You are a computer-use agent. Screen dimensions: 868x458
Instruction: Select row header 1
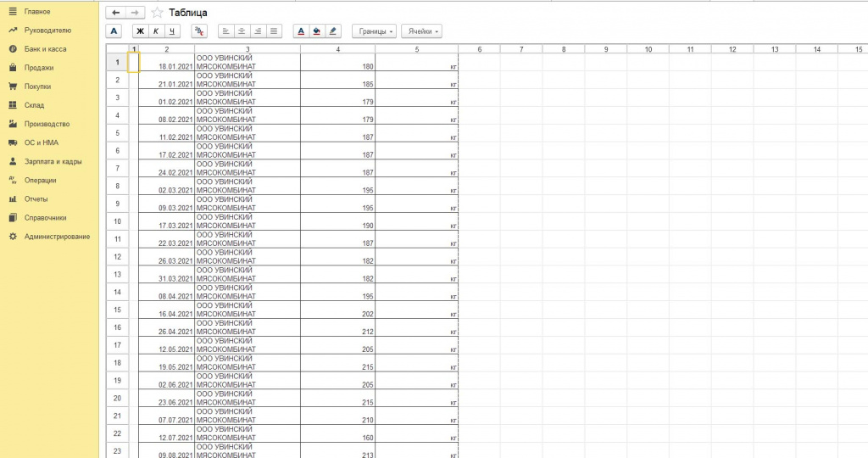click(117, 62)
